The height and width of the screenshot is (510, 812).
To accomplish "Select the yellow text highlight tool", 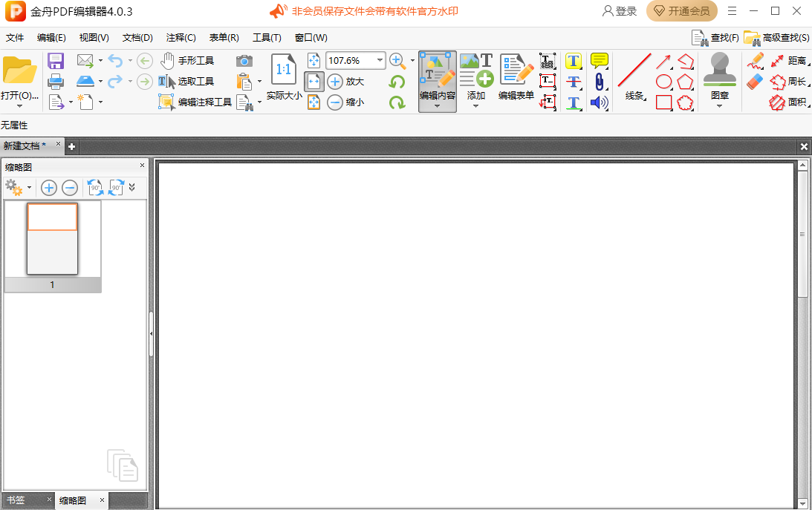I will click(x=573, y=60).
